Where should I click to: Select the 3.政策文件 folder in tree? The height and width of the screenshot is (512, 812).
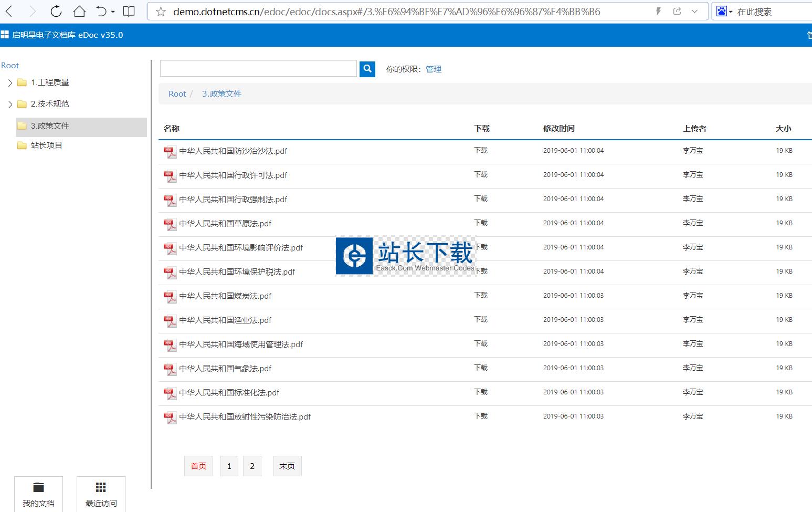point(50,126)
